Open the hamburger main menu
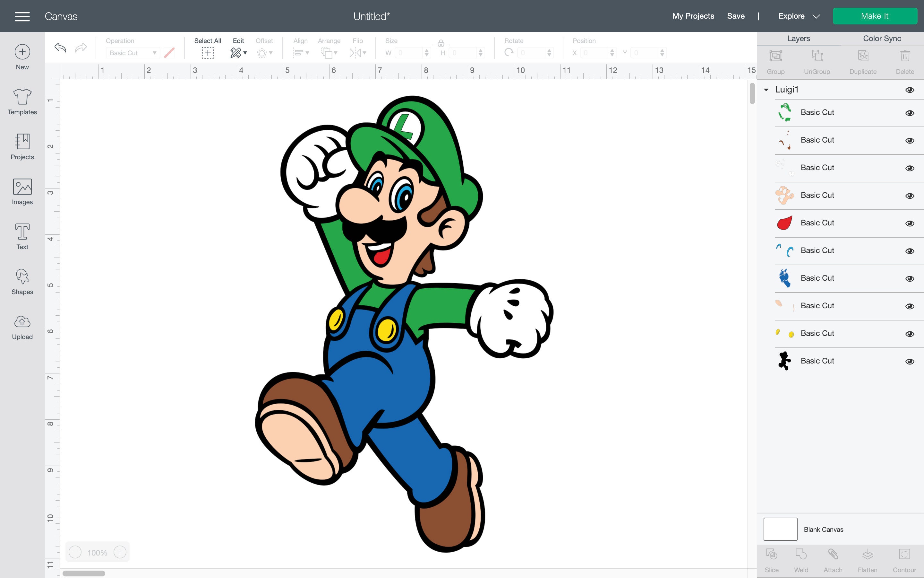 point(22,16)
